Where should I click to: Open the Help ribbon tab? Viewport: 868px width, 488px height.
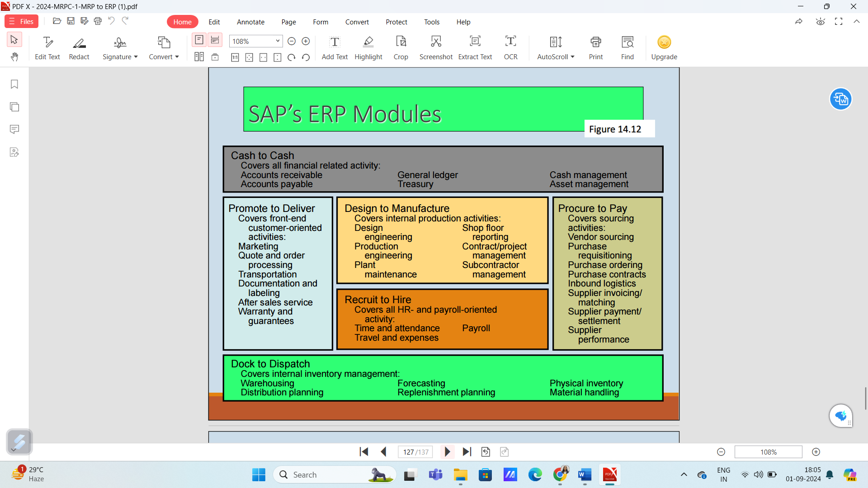point(463,22)
